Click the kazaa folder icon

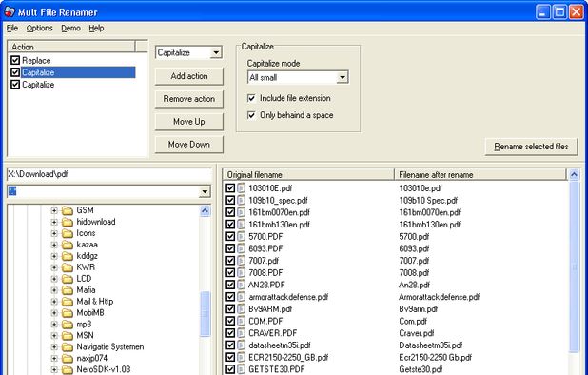point(68,245)
